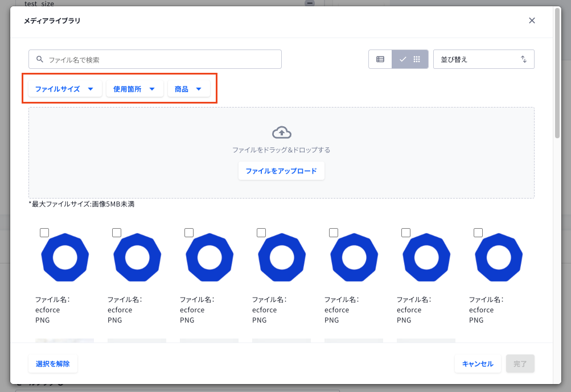Check the sixth ecforce image checkbox

(x=406, y=233)
